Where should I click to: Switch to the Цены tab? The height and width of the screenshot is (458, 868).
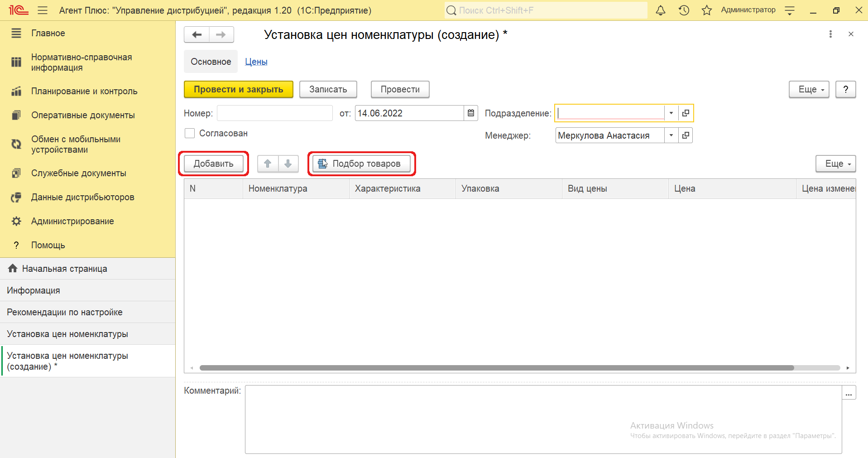(x=256, y=62)
